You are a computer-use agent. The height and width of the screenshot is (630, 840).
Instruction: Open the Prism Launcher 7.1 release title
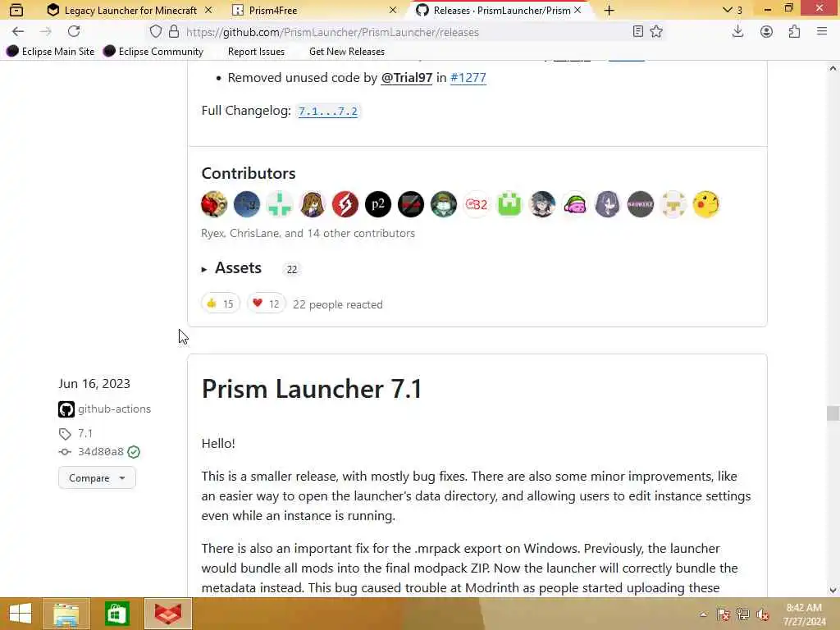312,389
